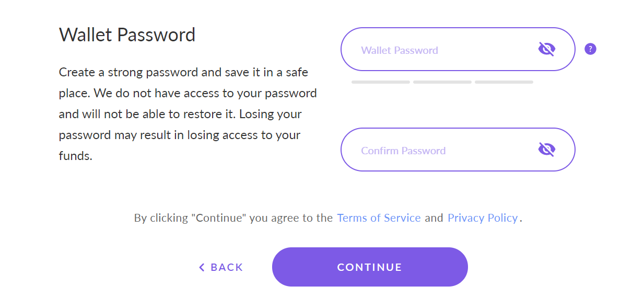Screen dimensions: 644x297
Task: Click the word 'and' between the policy links
Action: coord(434,218)
